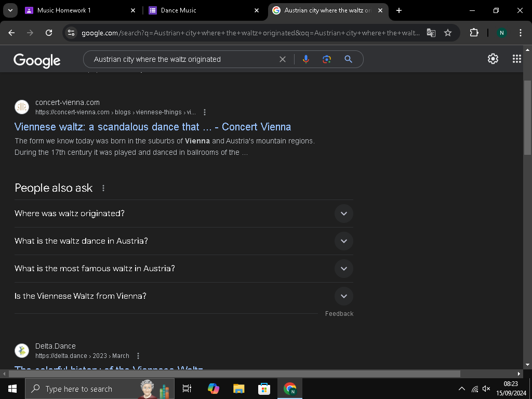Open the Delta.Dance site favicon

point(22,351)
